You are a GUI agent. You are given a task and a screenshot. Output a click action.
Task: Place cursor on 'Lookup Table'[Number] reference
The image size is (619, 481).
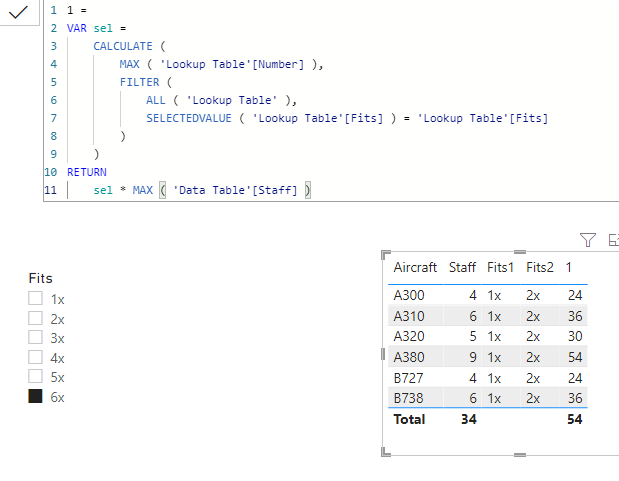click(x=232, y=64)
